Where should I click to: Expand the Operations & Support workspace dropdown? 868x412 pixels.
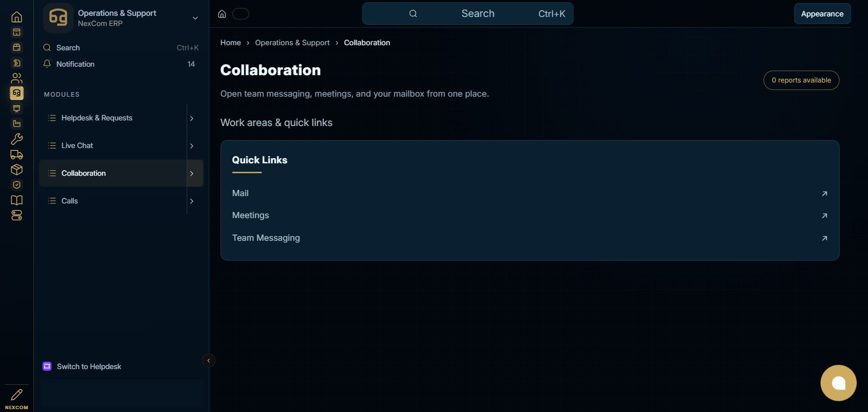pyautogui.click(x=195, y=18)
